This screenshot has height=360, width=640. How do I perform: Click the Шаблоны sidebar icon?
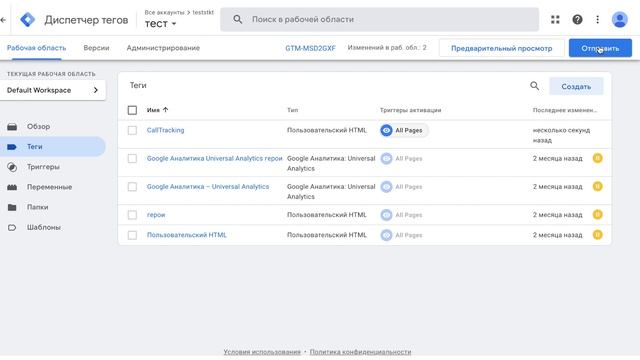[x=12, y=227]
